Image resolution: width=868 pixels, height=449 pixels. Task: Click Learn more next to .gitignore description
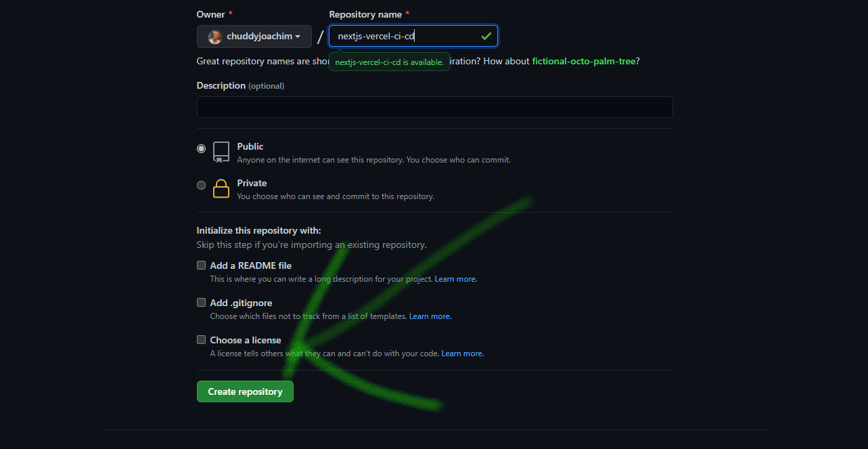[429, 316]
